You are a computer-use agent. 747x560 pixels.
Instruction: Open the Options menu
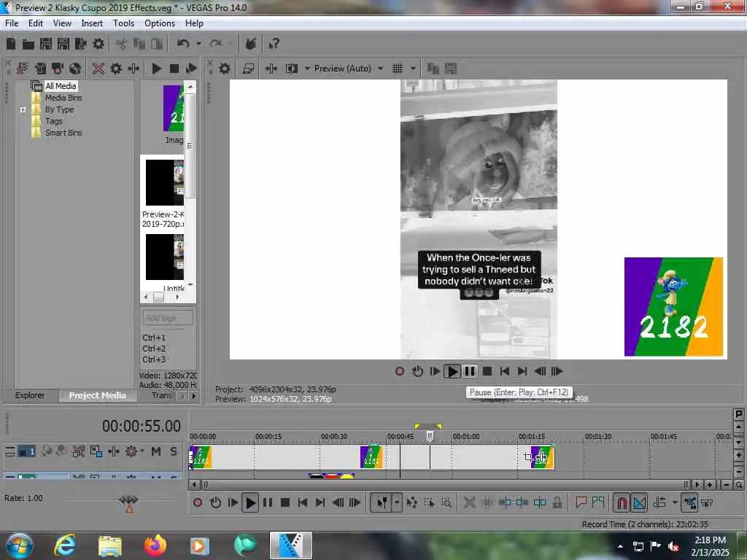pyautogui.click(x=160, y=23)
